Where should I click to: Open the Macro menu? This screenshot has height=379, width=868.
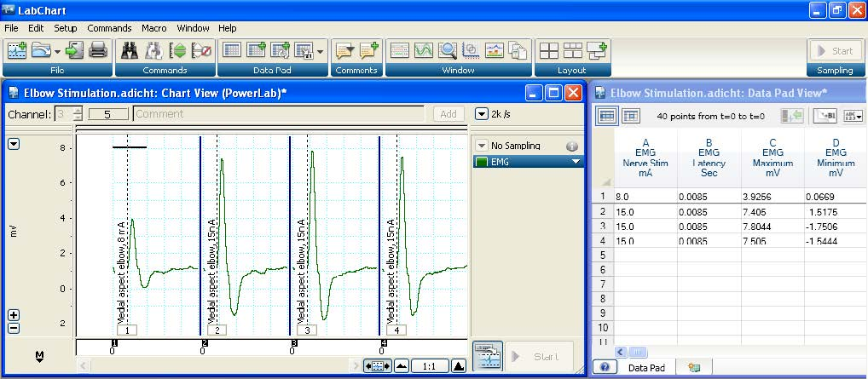pos(153,28)
